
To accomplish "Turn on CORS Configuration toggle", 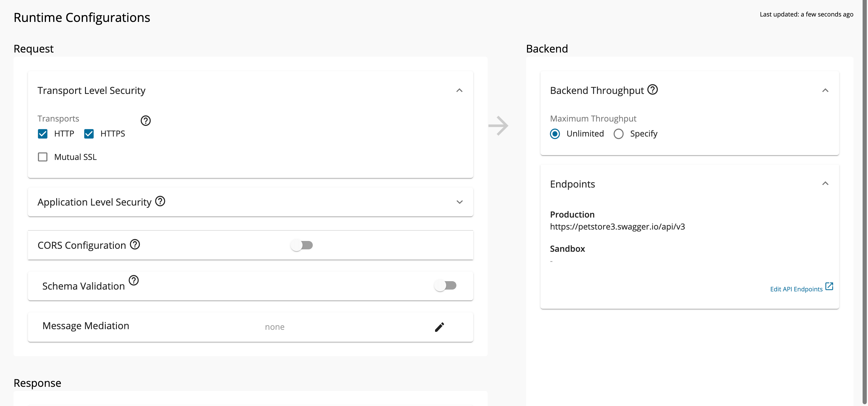I will [x=302, y=245].
